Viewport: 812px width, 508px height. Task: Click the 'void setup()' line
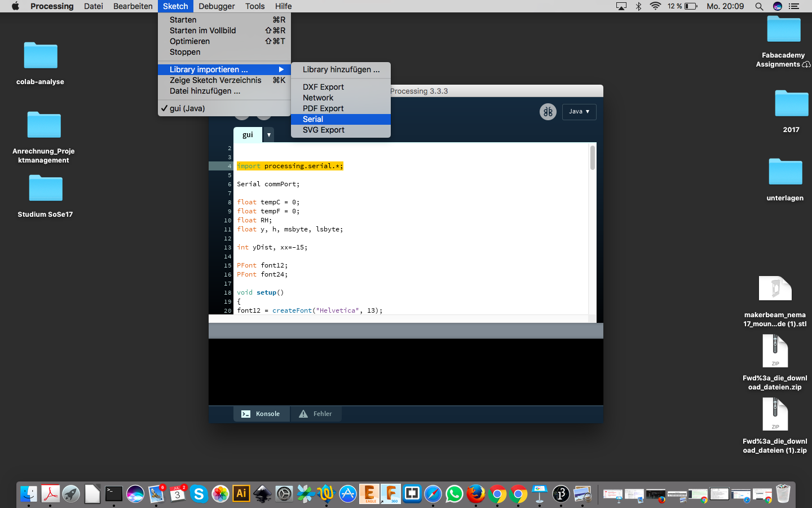pos(261,292)
